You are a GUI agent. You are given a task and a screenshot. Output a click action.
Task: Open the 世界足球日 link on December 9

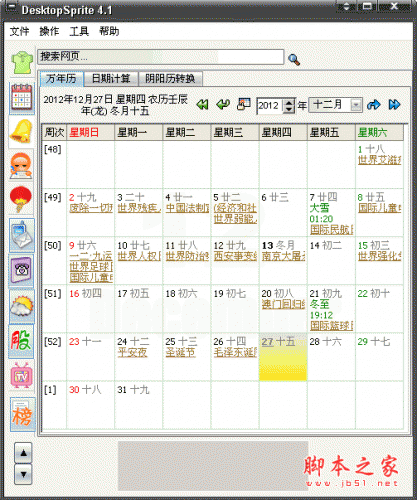[91, 267]
